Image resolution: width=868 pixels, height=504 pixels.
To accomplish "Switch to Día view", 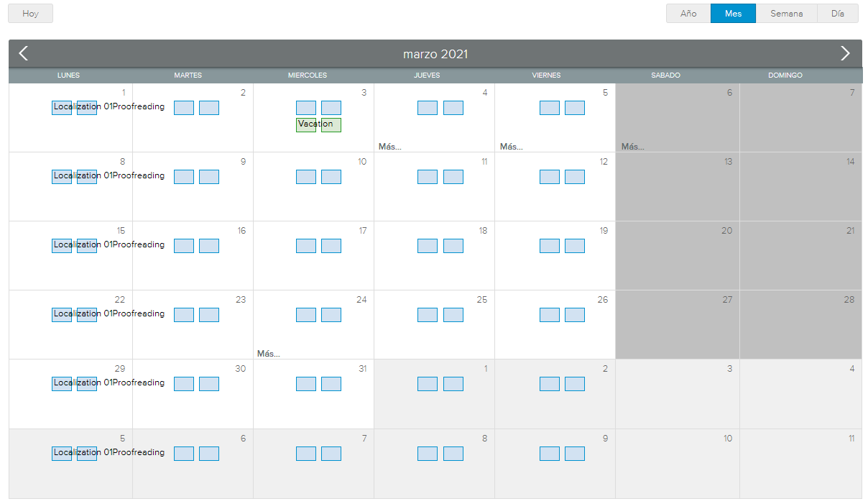I will coord(837,14).
